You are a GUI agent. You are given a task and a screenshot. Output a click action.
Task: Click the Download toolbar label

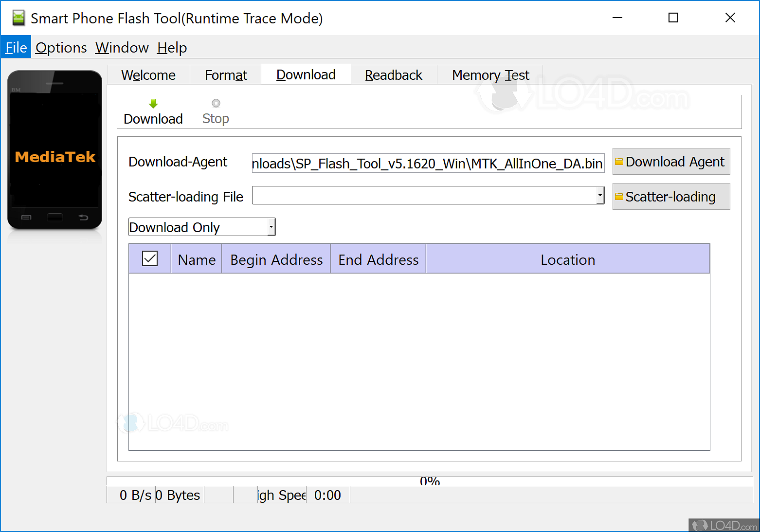point(153,119)
